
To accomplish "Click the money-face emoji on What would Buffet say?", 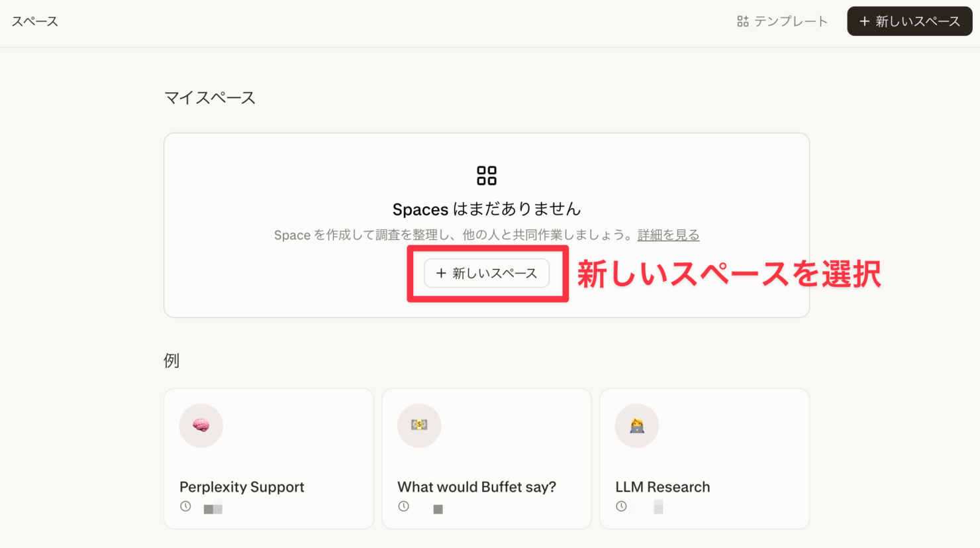I will click(418, 425).
